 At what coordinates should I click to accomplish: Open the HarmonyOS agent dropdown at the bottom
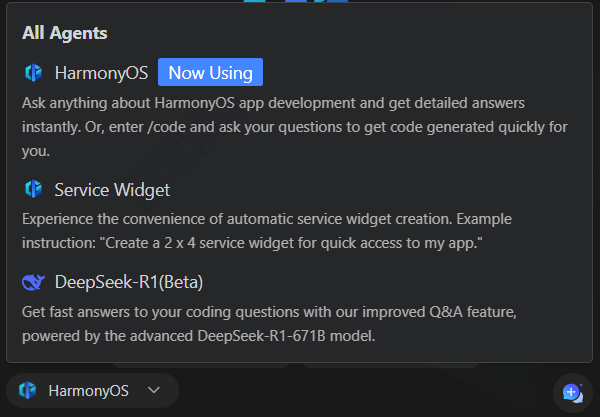[92, 391]
